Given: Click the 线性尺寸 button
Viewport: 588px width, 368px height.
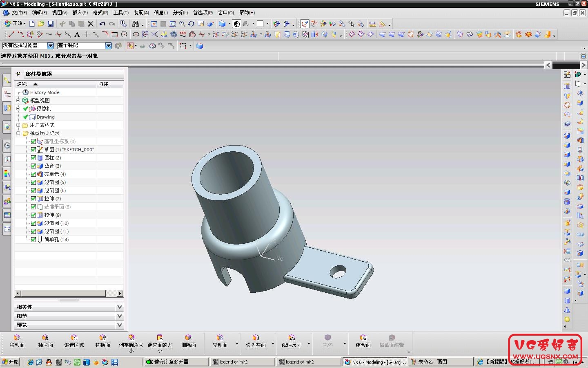Looking at the screenshot, I should [292, 341].
